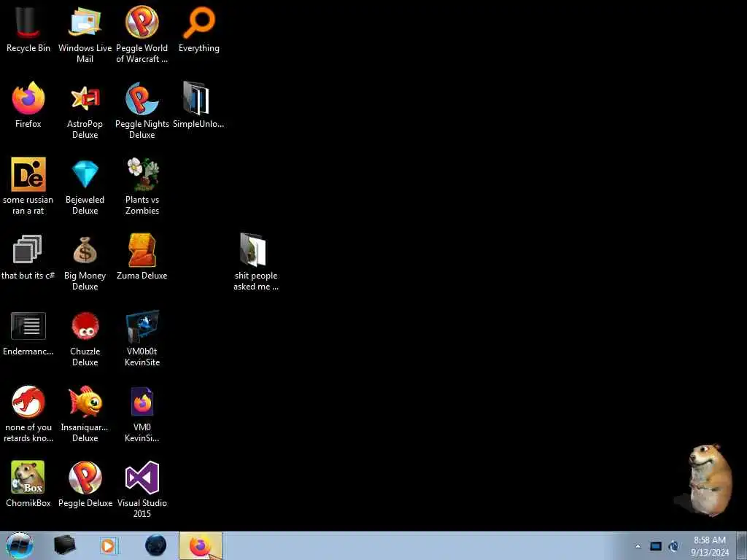Show hidden system tray icons
The image size is (747, 560).
pos(638,547)
